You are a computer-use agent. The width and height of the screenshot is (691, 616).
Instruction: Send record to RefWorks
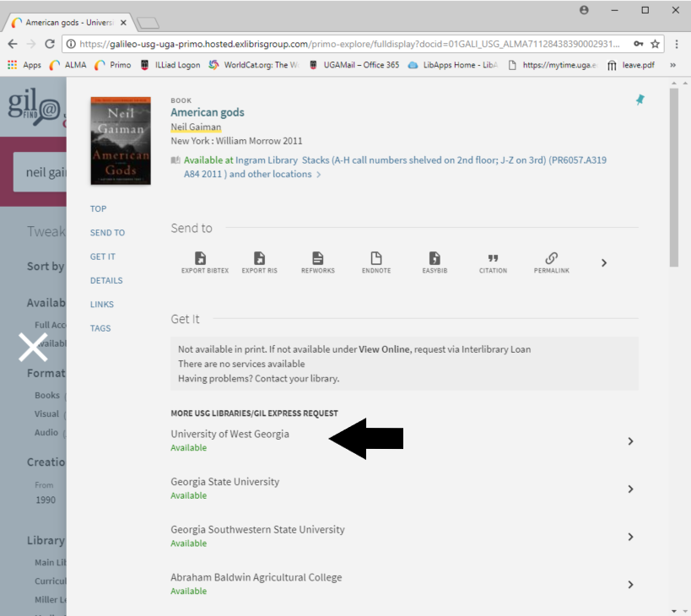317,259
